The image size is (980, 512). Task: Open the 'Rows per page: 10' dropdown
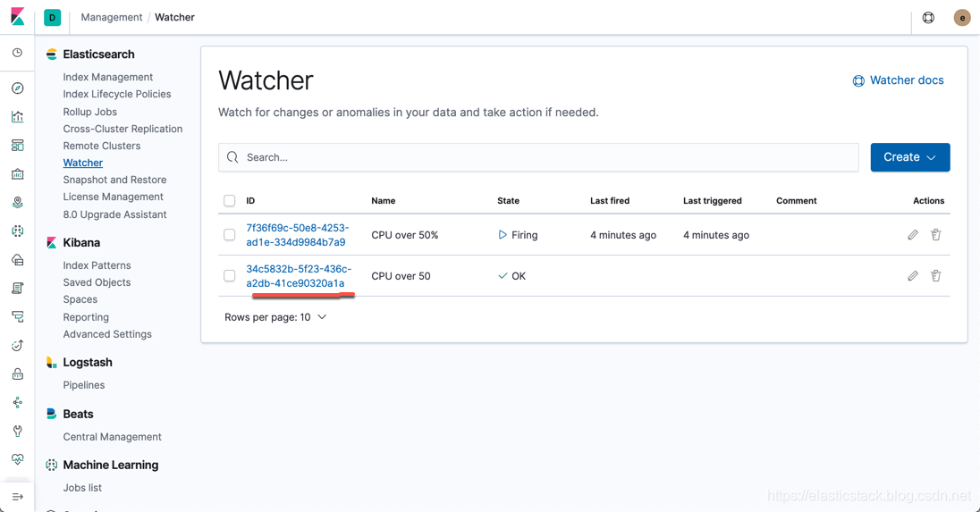tap(275, 317)
